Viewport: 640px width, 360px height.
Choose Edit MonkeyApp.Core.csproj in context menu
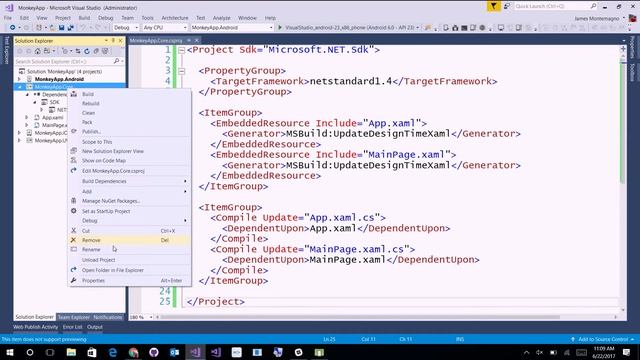[x=129, y=171]
